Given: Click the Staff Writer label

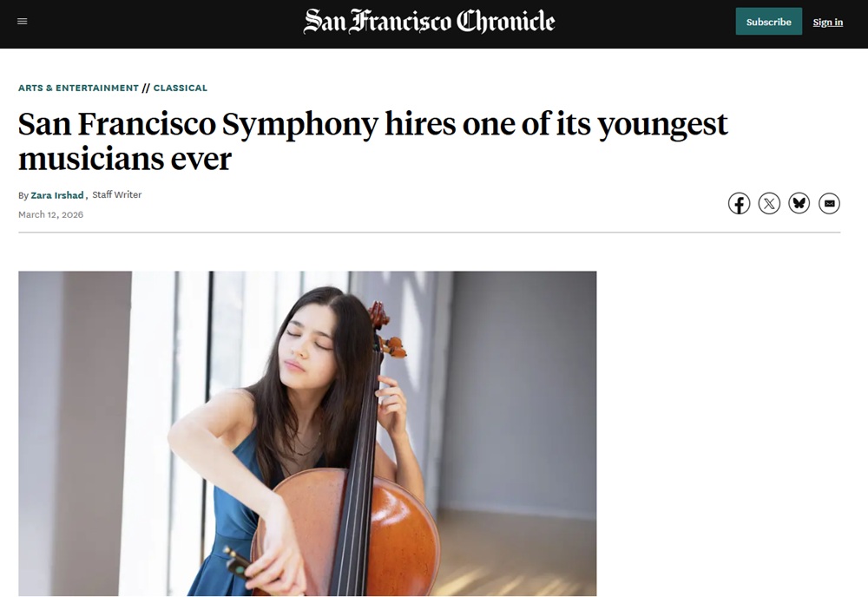Looking at the screenshot, I should pyautogui.click(x=117, y=195).
